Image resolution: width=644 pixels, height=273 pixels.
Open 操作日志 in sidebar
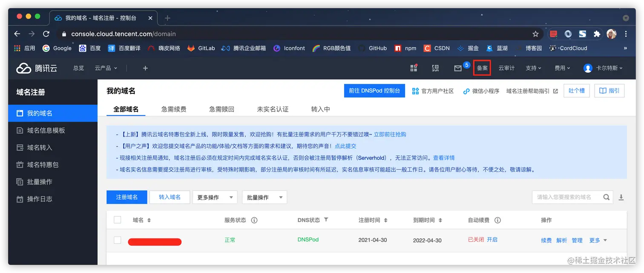[x=53, y=199]
